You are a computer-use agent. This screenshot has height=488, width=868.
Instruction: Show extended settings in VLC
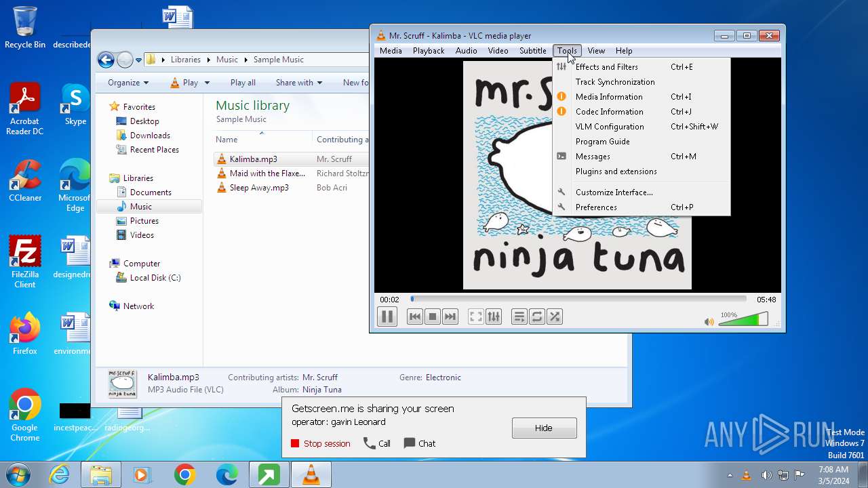click(494, 317)
